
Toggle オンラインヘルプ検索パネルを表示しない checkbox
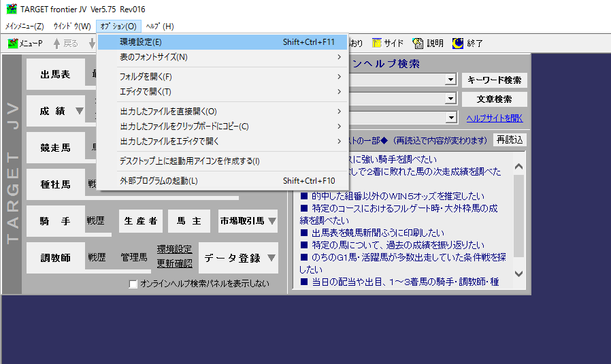pyautogui.click(x=133, y=284)
